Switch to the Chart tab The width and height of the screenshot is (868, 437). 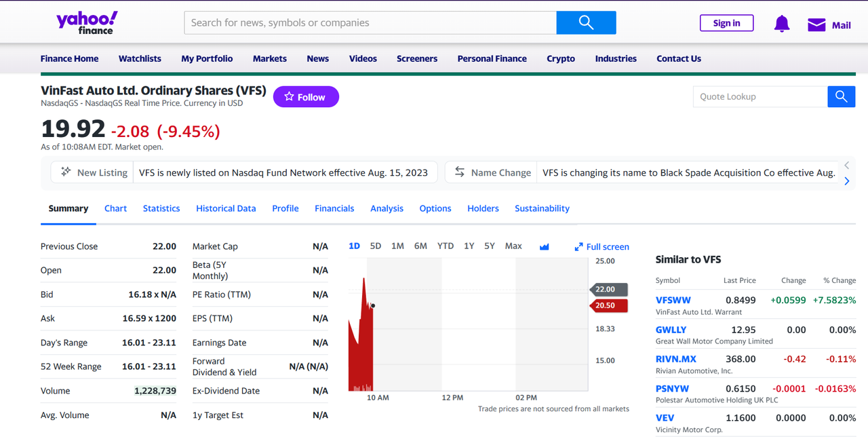[x=115, y=208]
